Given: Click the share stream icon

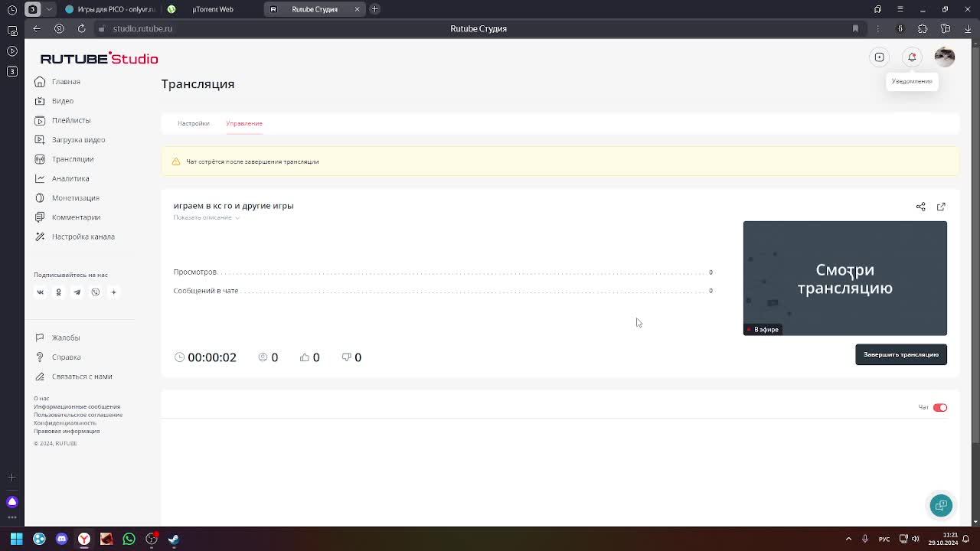Looking at the screenshot, I should tap(920, 207).
